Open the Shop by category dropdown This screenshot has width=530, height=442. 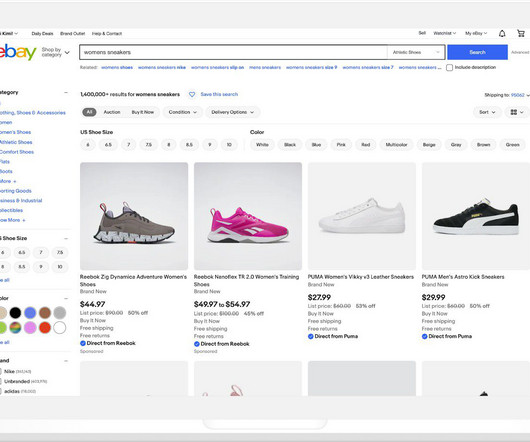coord(55,52)
